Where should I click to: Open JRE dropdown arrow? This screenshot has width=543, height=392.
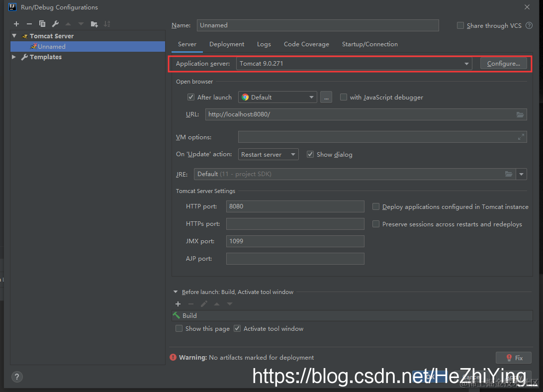(521, 174)
